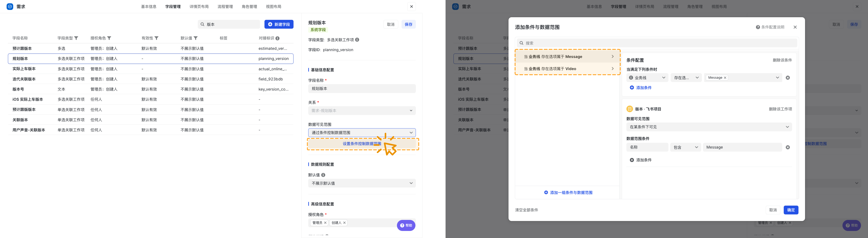Viewport: 868px width, 238px height.
Task: Delete the 名称 包含 Message range condition
Action: (x=788, y=147)
